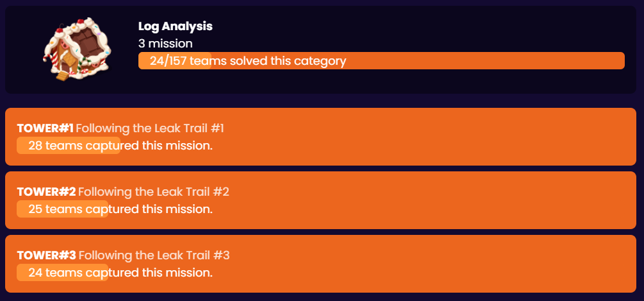Screen dimensions: 644x301
Task: Click the 28 teams captured progress bar
Action: pyautogui.click(x=69, y=146)
